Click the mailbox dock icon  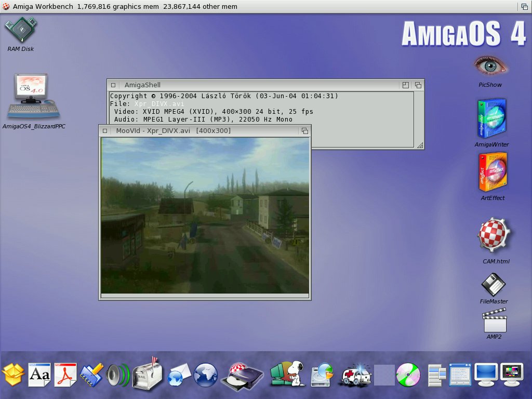click(147, 373)
